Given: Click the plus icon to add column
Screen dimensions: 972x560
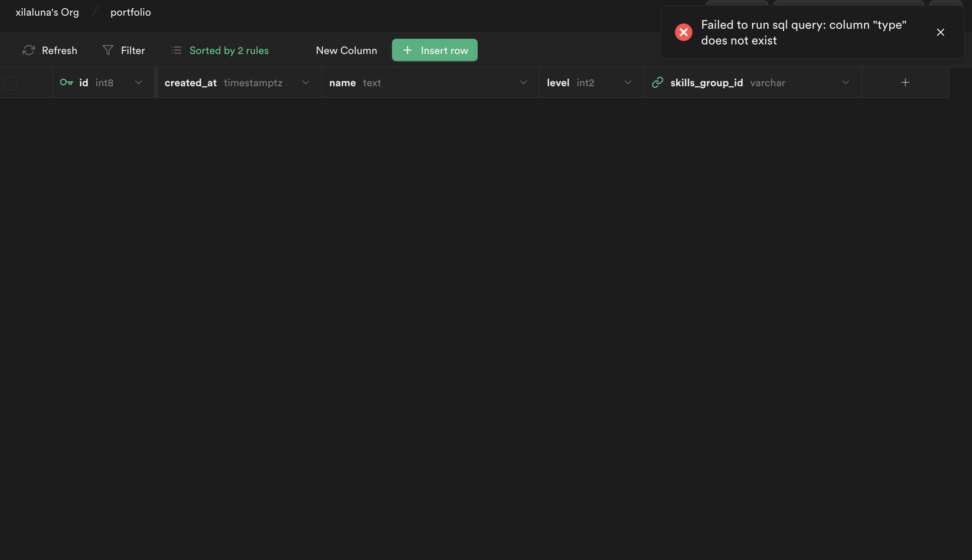Looking at the screenshot, I should pos(905,82).
